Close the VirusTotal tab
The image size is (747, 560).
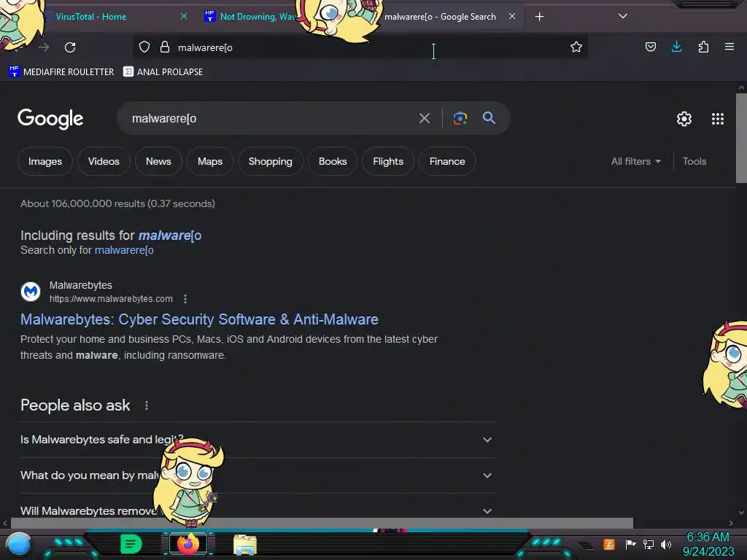[x=183, y=16]
